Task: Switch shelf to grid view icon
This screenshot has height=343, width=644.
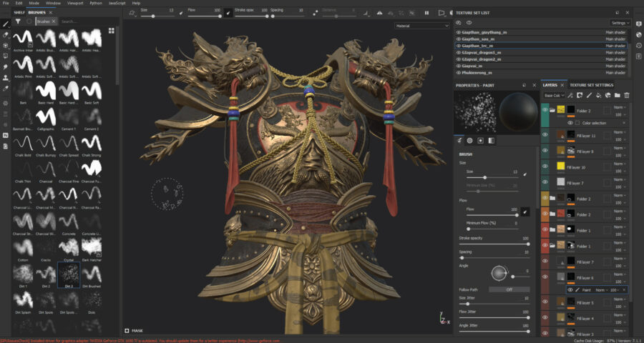Action: pos(112,31)
